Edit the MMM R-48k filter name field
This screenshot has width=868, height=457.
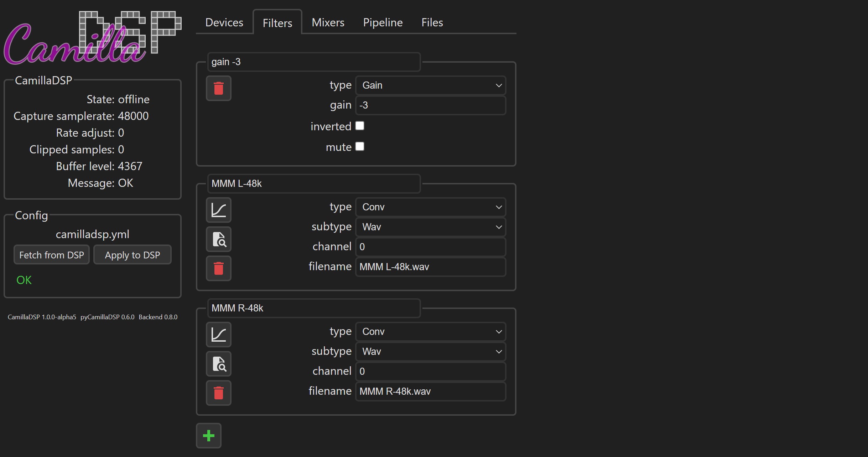[314, 308]
